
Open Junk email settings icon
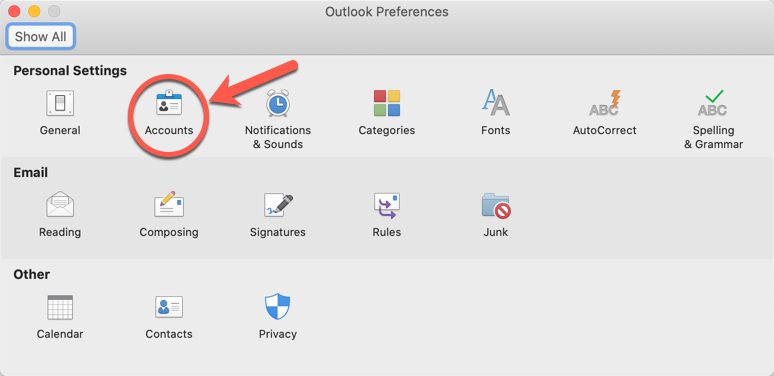pyautogui.click(x=496, y=205)
